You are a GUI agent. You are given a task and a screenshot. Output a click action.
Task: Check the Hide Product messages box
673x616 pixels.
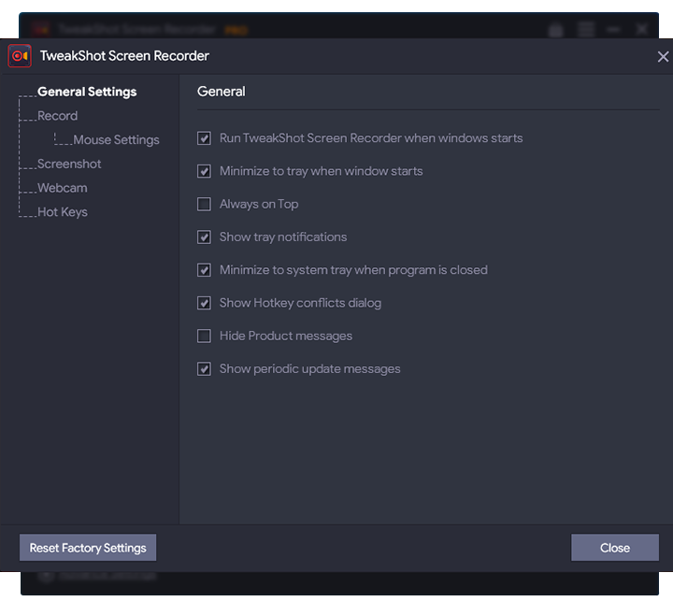[204, 336]
